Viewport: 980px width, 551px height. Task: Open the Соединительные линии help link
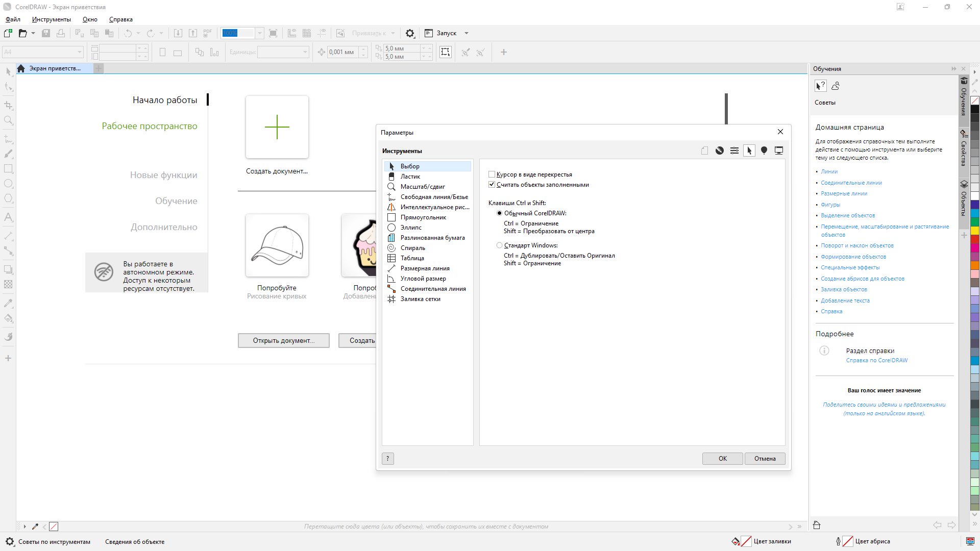851,183
